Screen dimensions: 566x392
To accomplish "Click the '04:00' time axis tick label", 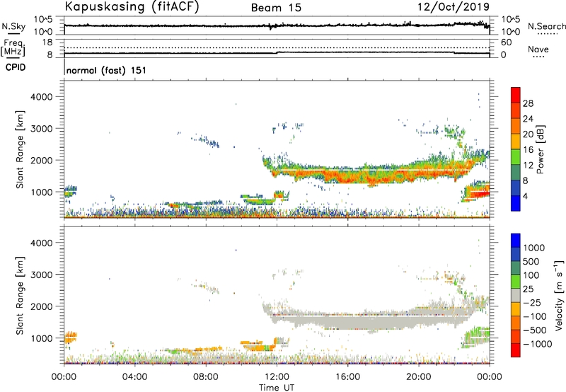I will 134,377.
